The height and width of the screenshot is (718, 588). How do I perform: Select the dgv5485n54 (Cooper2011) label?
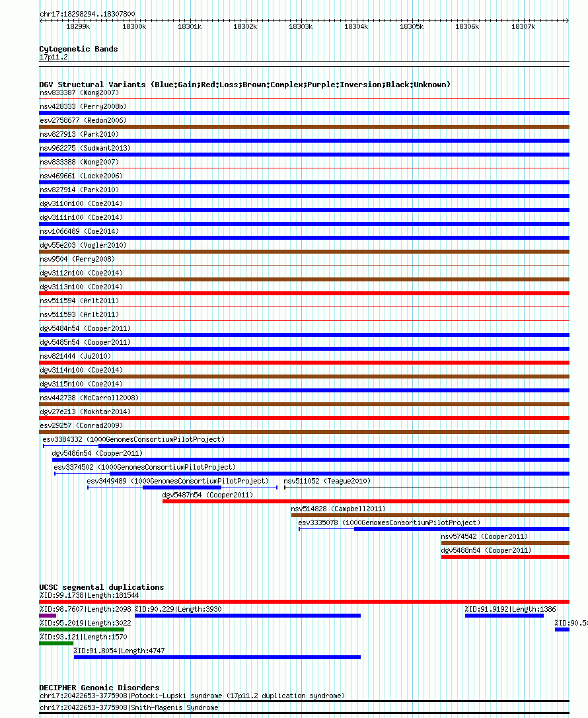pyautogui.click(x=85, y=343)
